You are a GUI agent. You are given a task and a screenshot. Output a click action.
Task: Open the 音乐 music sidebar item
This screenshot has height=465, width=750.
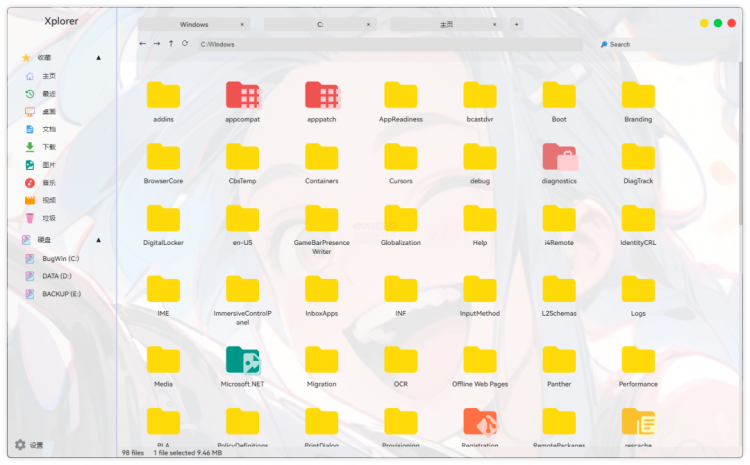point(48,183)
